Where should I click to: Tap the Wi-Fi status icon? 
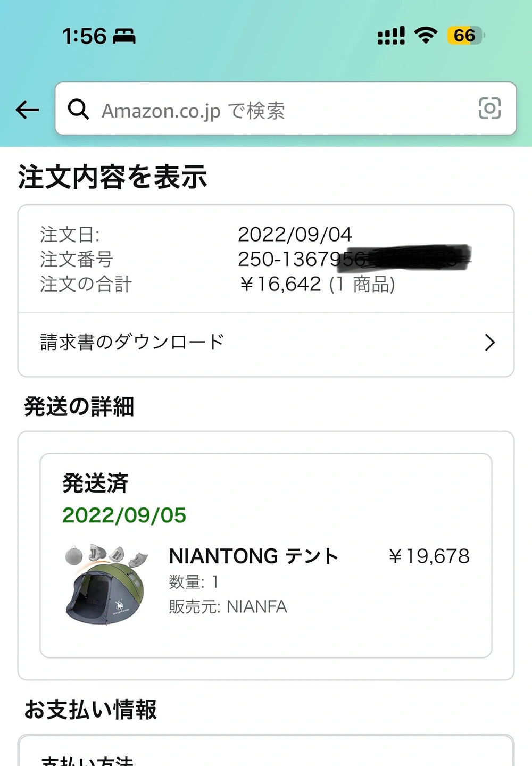point(426,36)
